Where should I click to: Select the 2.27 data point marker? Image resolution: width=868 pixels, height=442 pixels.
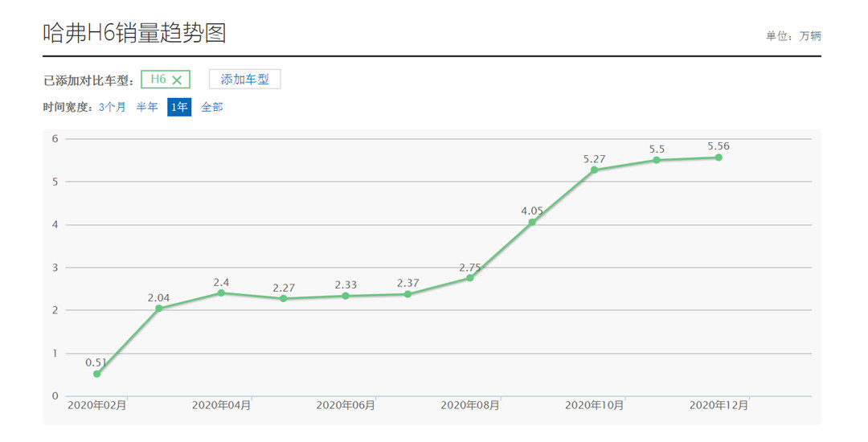pos(284,298)
